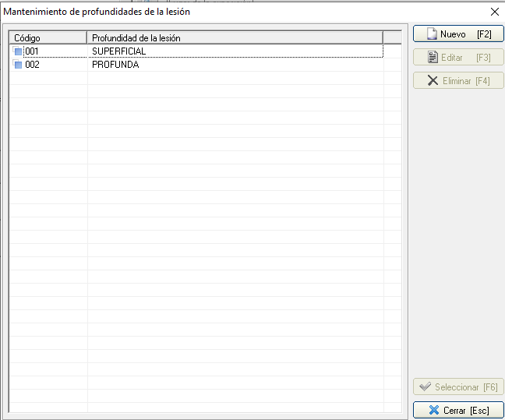The height and width of the screenshot is (420, 505).
Task: Select code 001 in the list
Action: 32,51
